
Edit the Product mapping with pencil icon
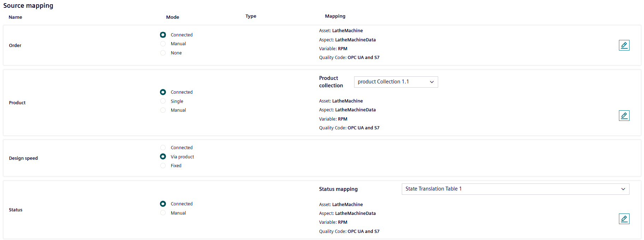[624, 116]
